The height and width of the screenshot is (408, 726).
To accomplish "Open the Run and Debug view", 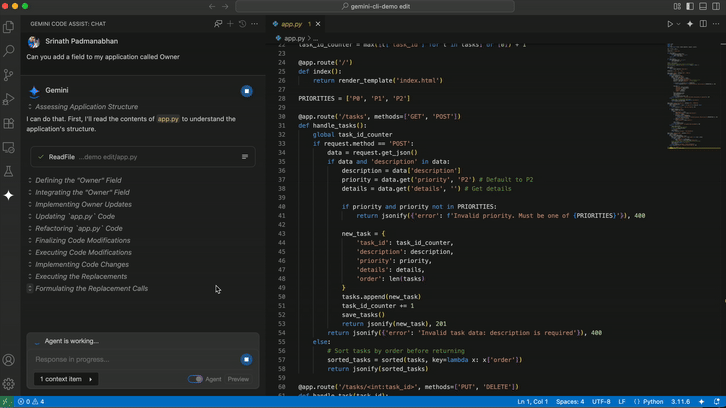I will [x=9, y=99].
